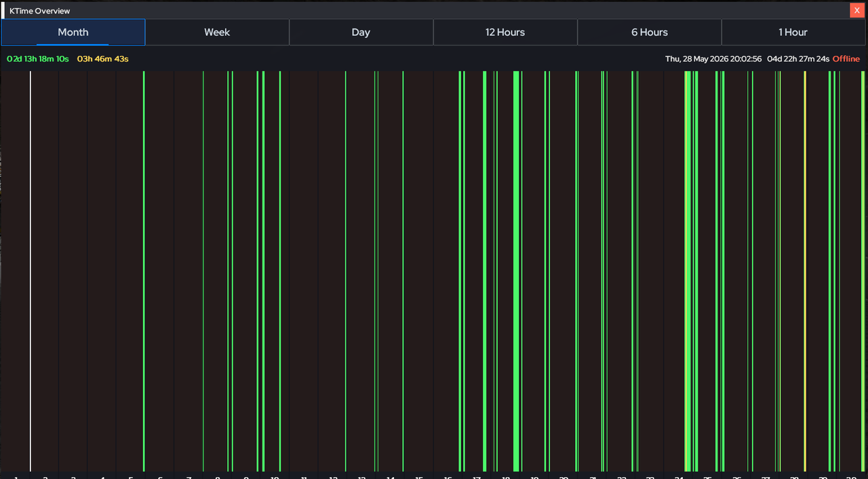This screenshot has width=868, height=479.
Task: Show the 6 Hours view
Action: pyautogui.click(x=649, y=32)
